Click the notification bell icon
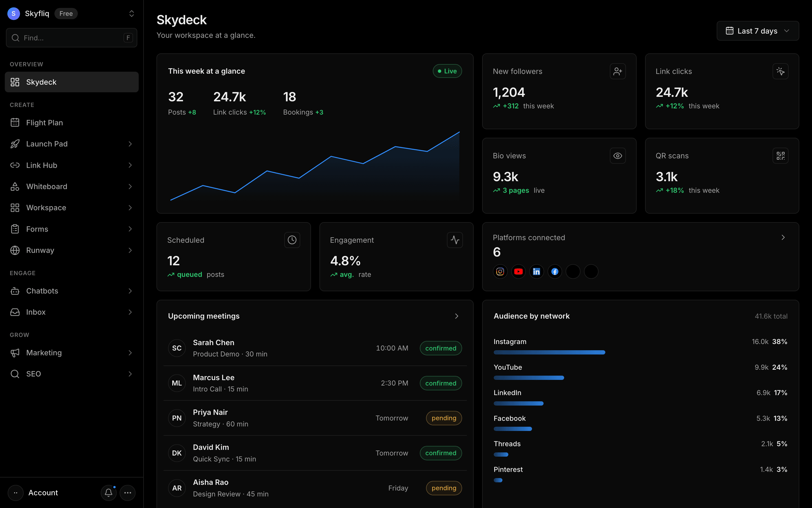The height and width of the screenshot is (508, 812). (x=108, y=492)
